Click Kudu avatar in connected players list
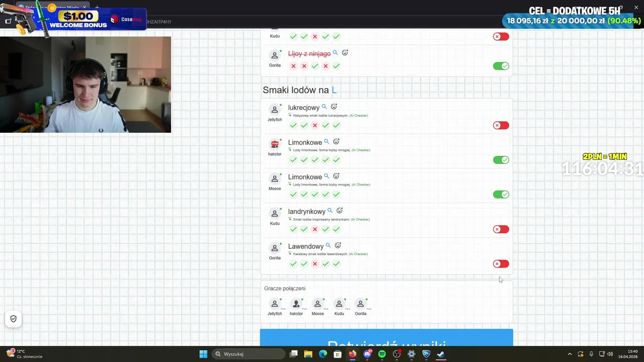Image resolution: width=644 pixels, height=362 pixels. click(x=339, y=304)
